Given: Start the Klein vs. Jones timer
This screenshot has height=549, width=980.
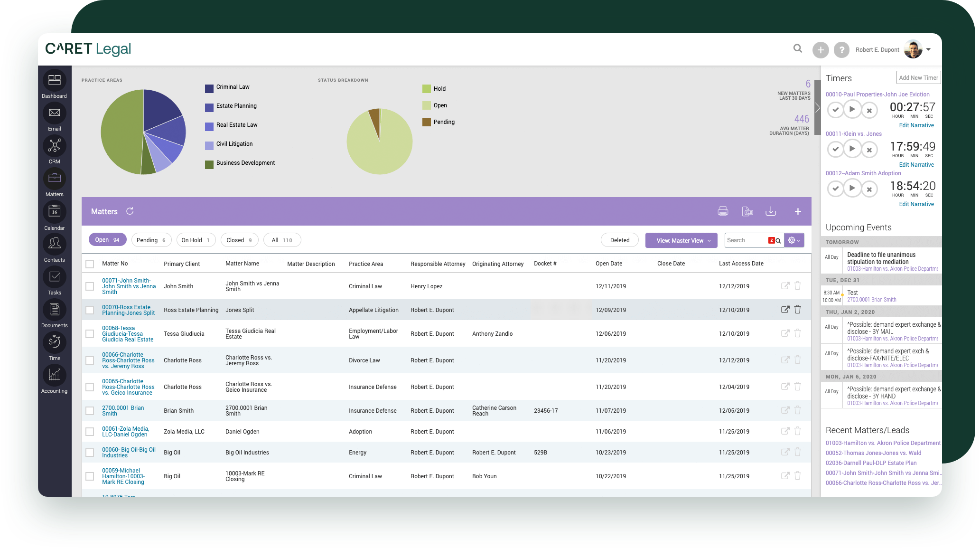Looking at the screenshot, I should (852, 149).
